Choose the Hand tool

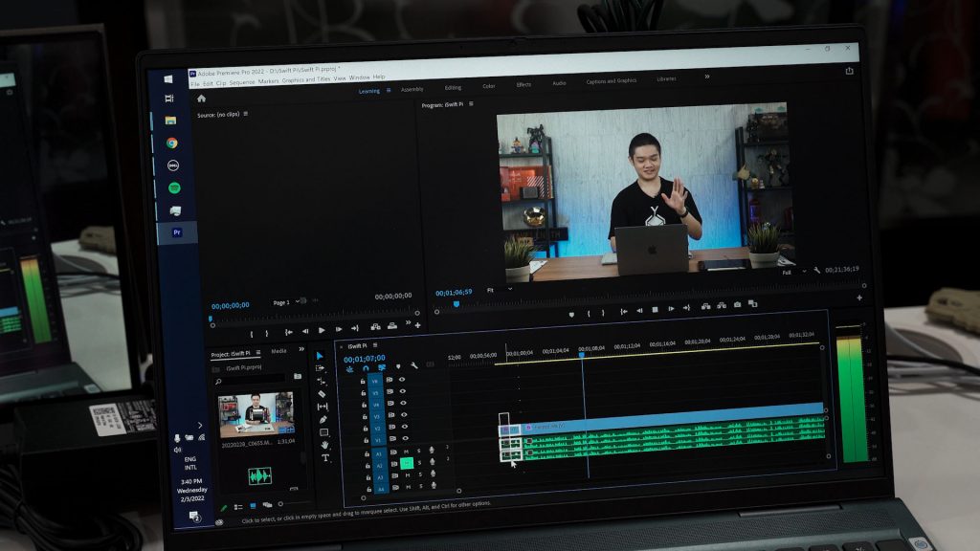pyautogui.click(x=325, y=445)
